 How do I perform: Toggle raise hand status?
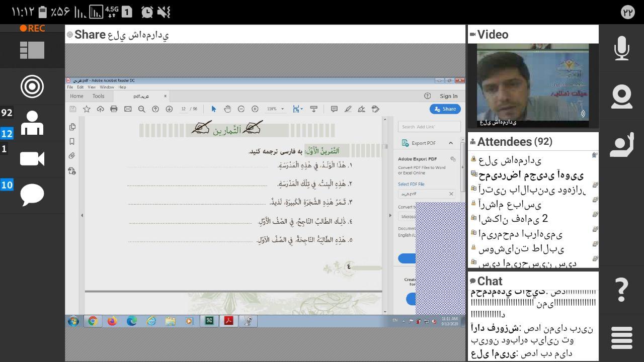622,145
